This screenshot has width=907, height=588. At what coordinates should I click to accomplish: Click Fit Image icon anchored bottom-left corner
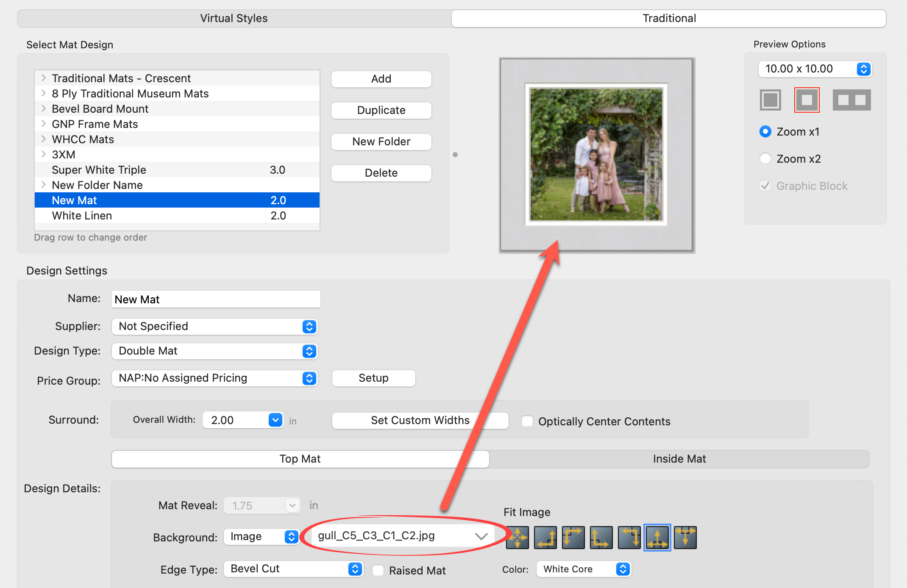[601, 538]
